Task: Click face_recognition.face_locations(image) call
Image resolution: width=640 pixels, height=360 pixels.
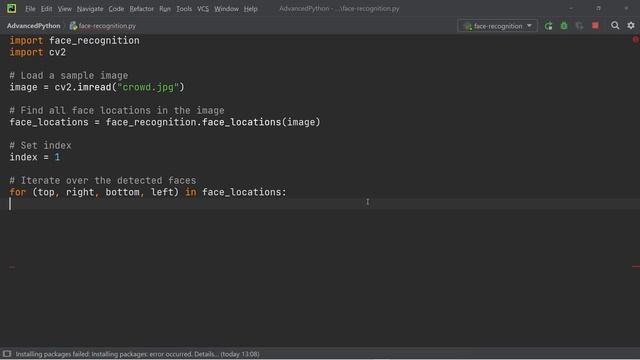Action: coord(213,122)
